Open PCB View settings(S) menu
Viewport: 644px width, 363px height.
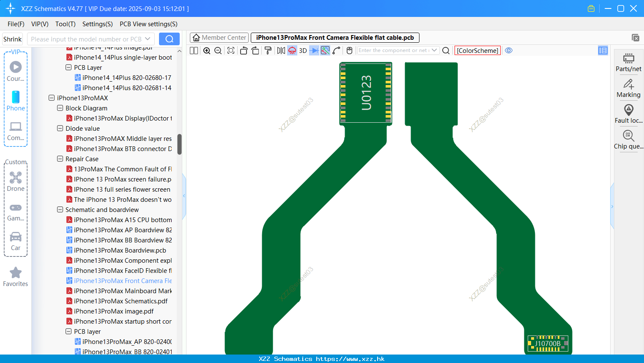click(148, 24)
